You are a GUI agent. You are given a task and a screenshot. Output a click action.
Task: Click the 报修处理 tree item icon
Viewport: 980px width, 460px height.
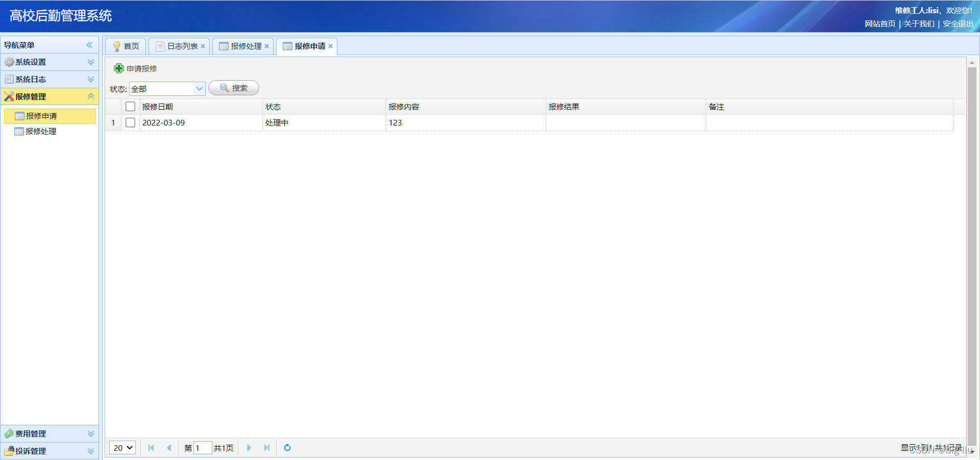click(x=19, y=132)
